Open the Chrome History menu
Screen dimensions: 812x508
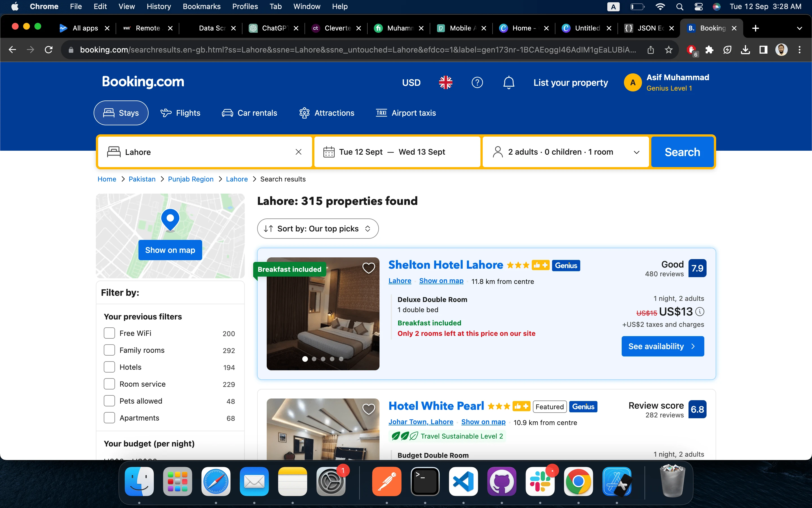(158, 7)
